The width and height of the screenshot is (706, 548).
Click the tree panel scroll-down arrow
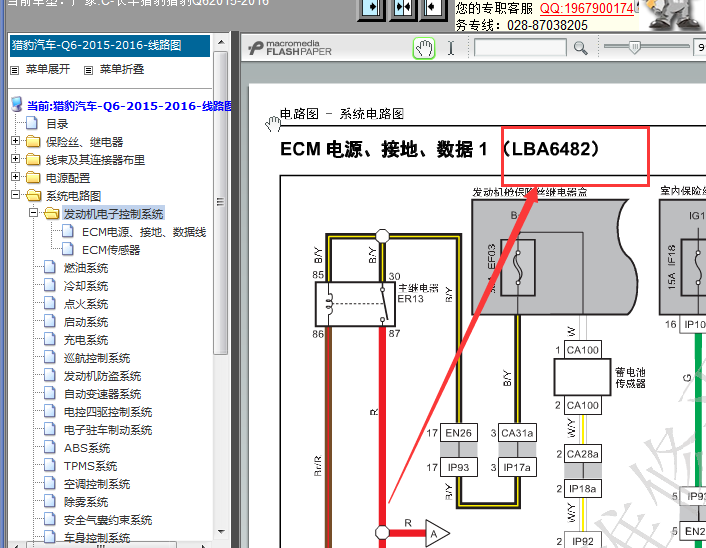[x=221, y=532]
